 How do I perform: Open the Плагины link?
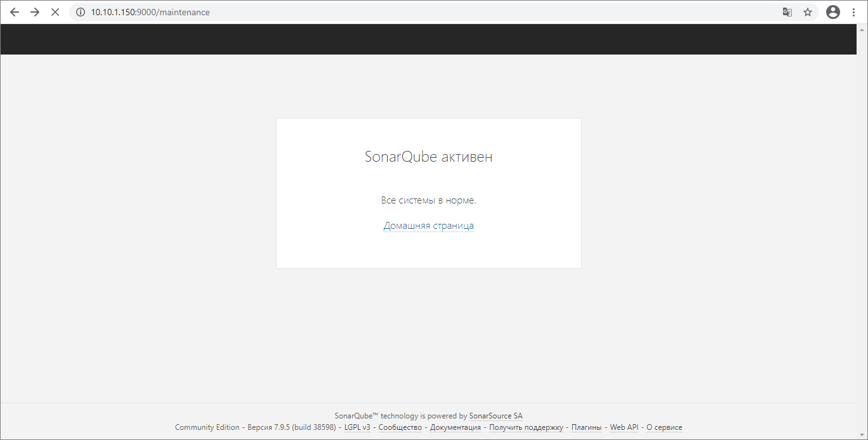pyautogui.click(x=586, y=427)
